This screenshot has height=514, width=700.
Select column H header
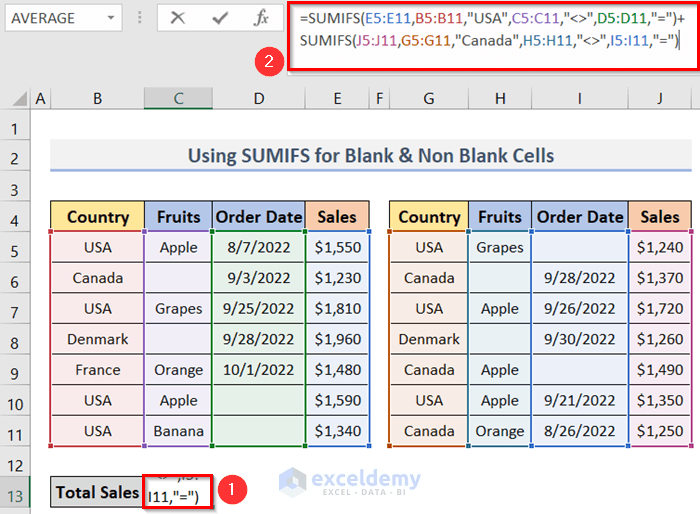500,98
